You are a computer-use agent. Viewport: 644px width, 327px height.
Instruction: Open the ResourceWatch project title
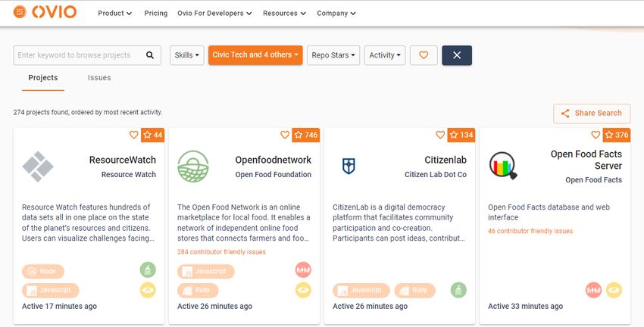point(123,160)
